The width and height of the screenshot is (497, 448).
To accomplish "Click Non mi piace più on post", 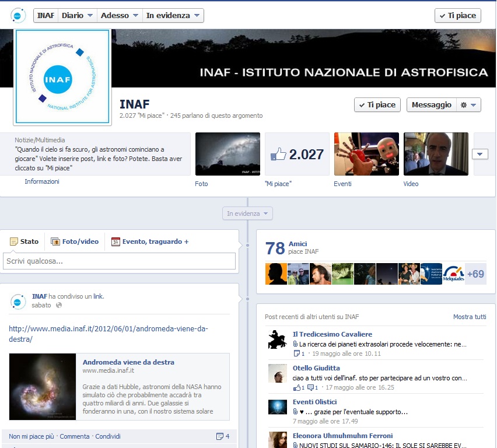I will 32,436.
